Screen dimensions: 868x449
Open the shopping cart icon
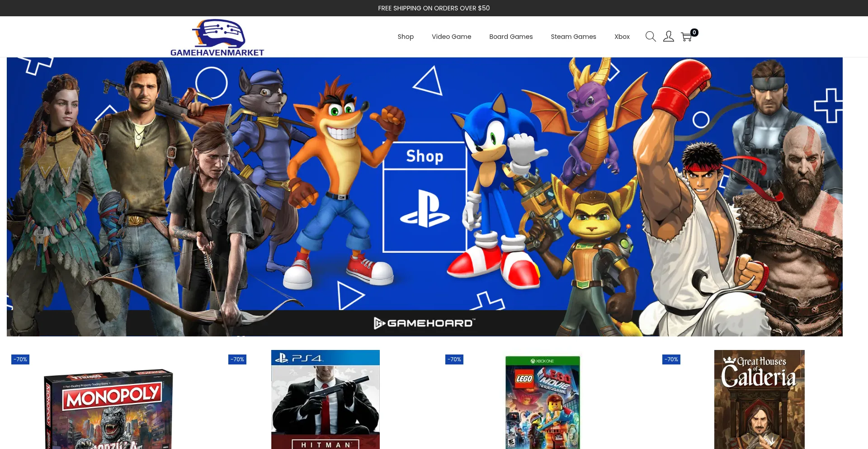click(x=686, y=37)
